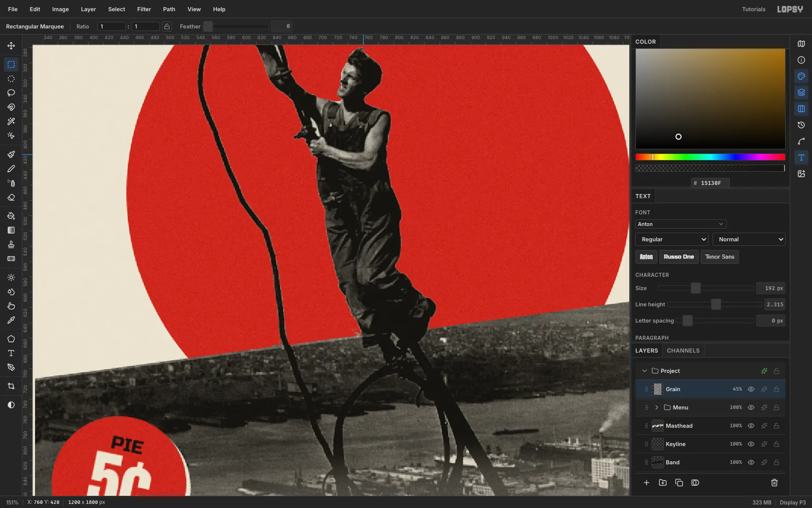Choose the Russo One font preset

pyautogui.click(x=679, y=257)
